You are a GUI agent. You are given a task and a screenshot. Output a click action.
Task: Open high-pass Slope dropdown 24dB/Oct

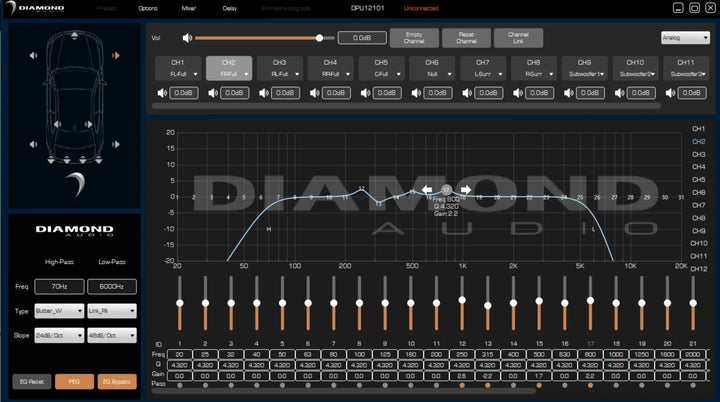(x=59, y=335)
